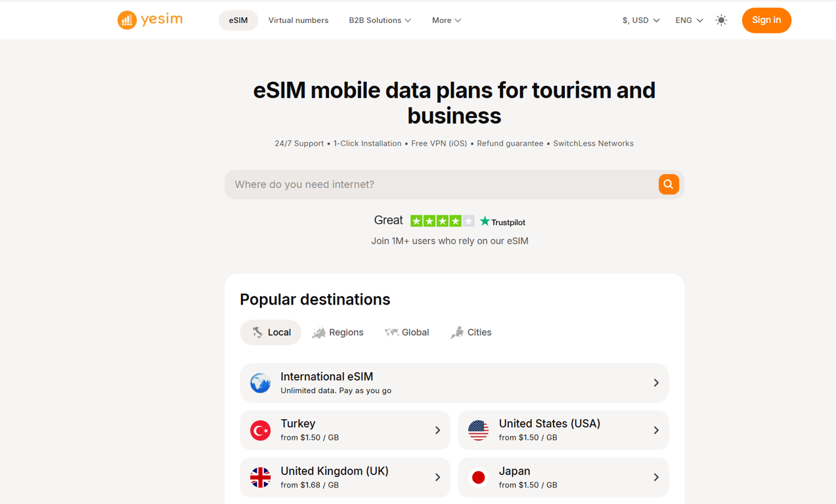
Task: Click the International eSIM globe icon
Action: (x=260, y=383)
